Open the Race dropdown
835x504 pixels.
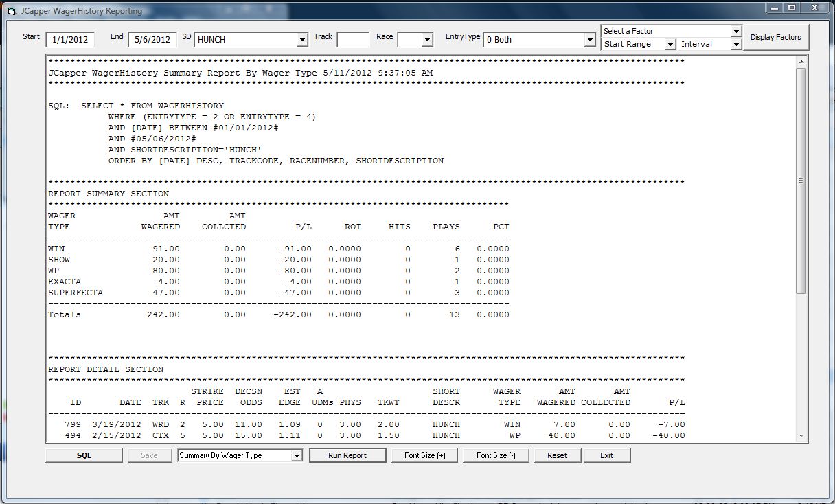tap(427, 40)
